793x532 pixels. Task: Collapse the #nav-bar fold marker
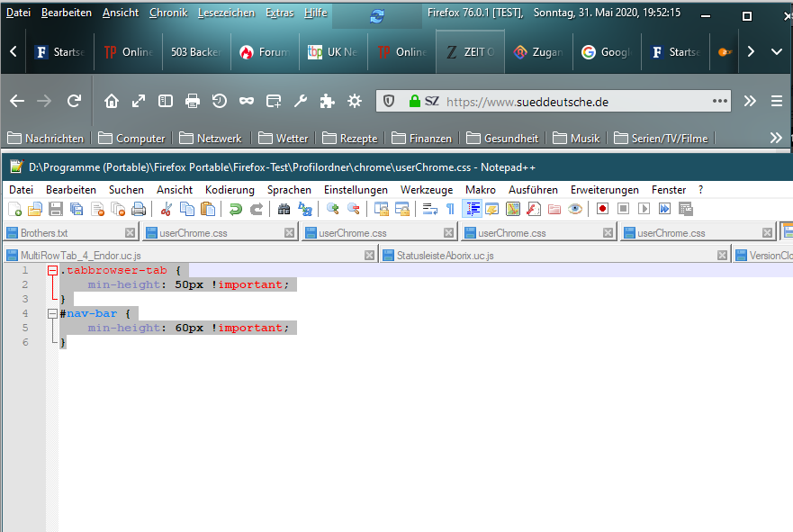click(52, 313)
